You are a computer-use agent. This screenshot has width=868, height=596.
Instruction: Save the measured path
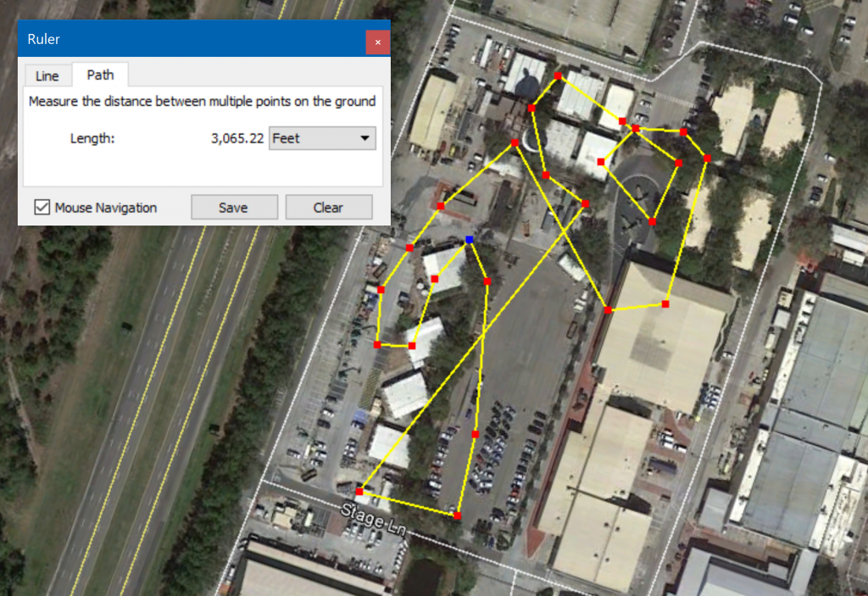coord(234,207)
